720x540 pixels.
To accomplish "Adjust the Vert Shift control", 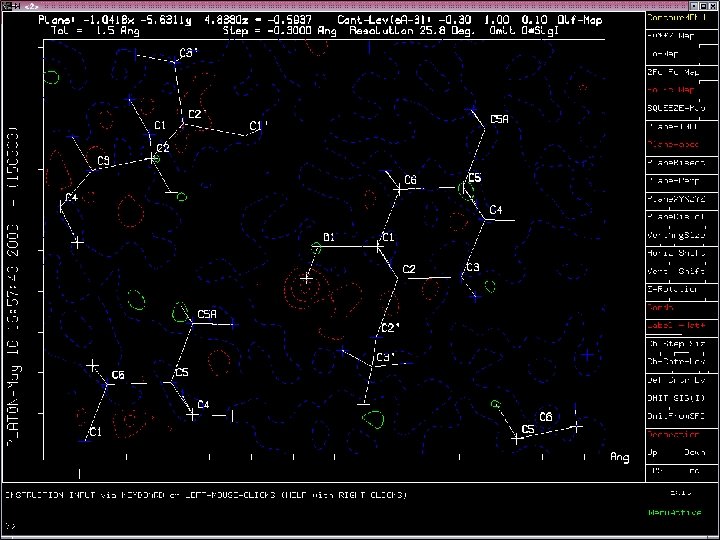I will [x=676, y=271].
